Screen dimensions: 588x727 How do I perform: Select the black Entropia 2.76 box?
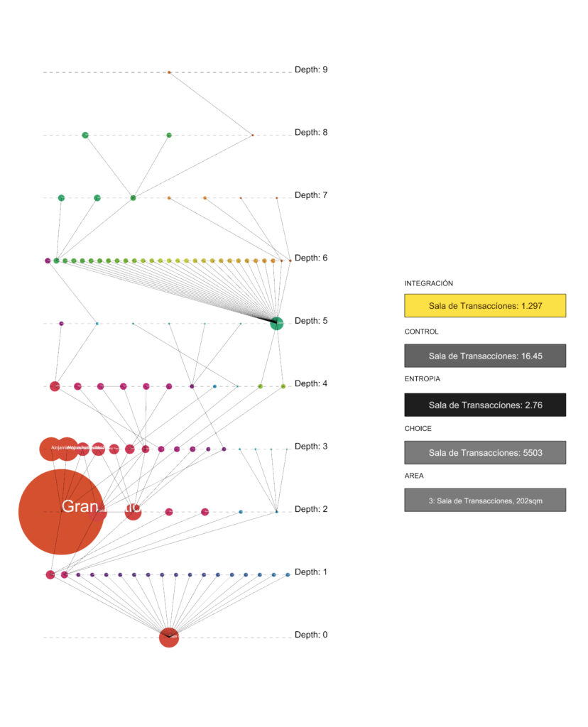(x=485, y=405)
